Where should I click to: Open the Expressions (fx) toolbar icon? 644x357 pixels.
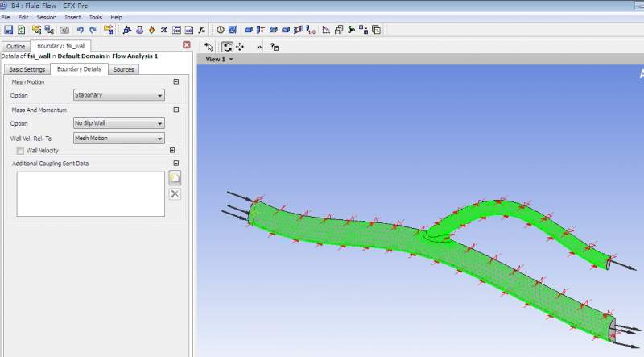pos(202,30)
